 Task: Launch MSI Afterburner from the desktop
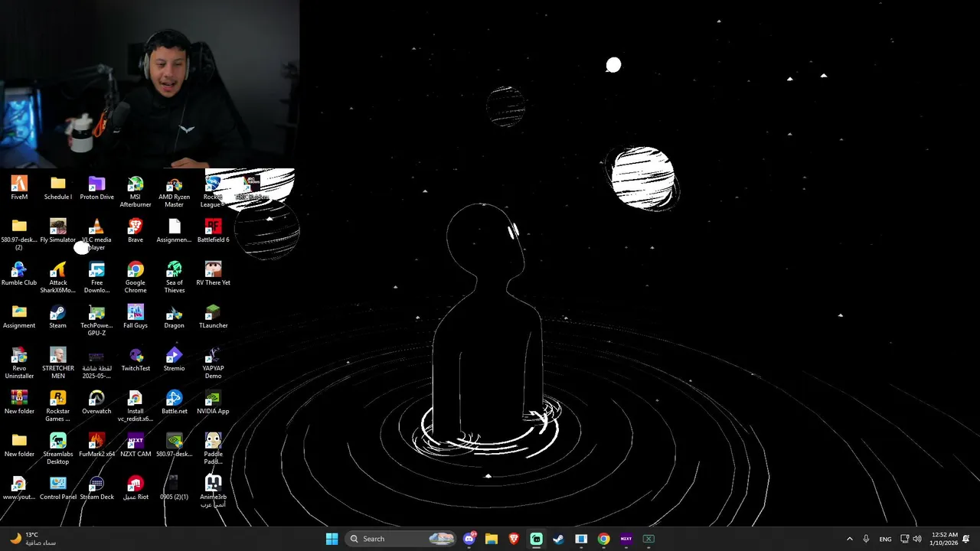(136, 192)
